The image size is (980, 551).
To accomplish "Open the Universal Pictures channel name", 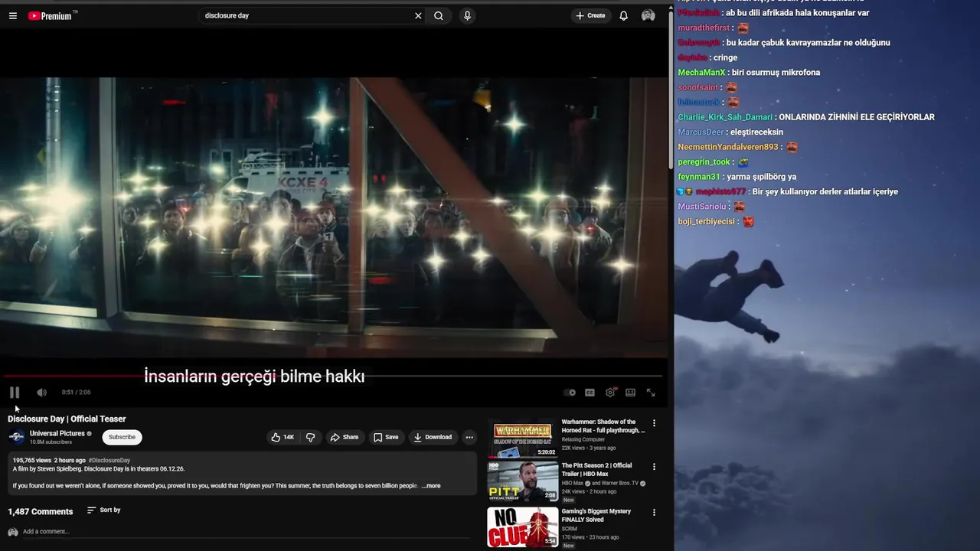I will pyautogui.click(x=57, y=433).
